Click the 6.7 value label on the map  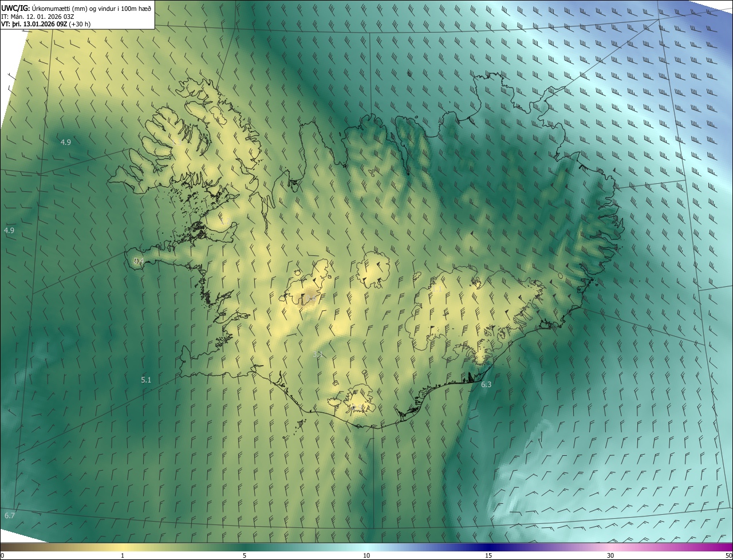10,516
